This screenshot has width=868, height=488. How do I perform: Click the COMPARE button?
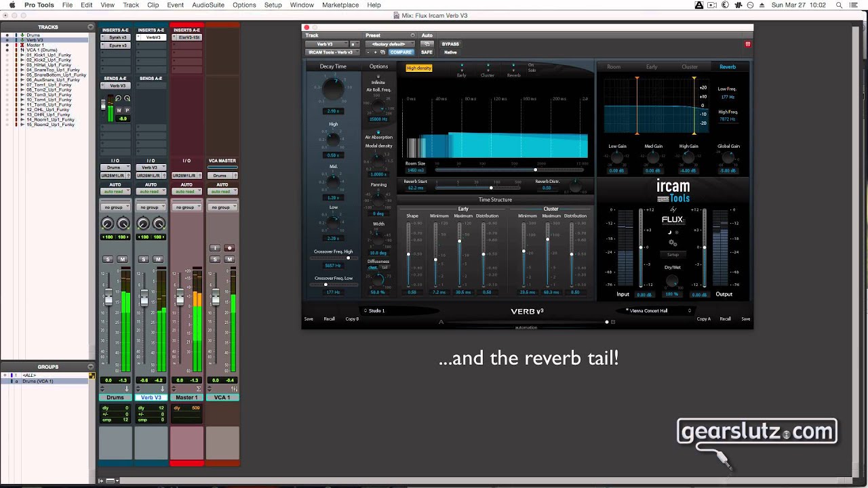(401, 52)
